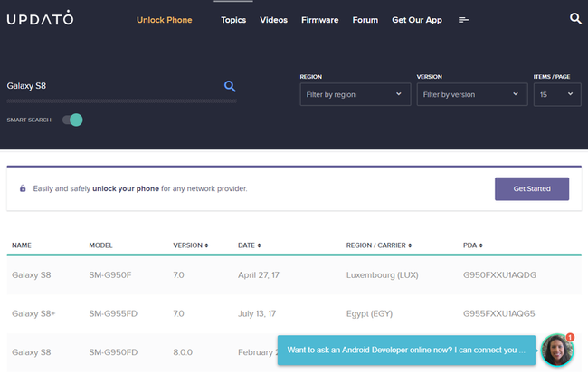Open the hamburger more-menu icon
The width and height of the screenshot is (588, 375).
pos(464,20)
